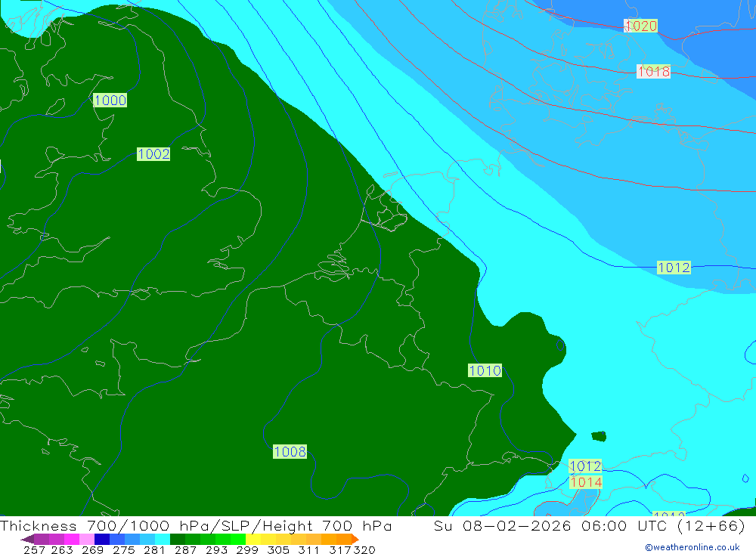The width and height of the screenshot is (756, 554).
Task: Click the 1012 label above the 1014 label
Action: pyautogui.click(x=585, y=466)
